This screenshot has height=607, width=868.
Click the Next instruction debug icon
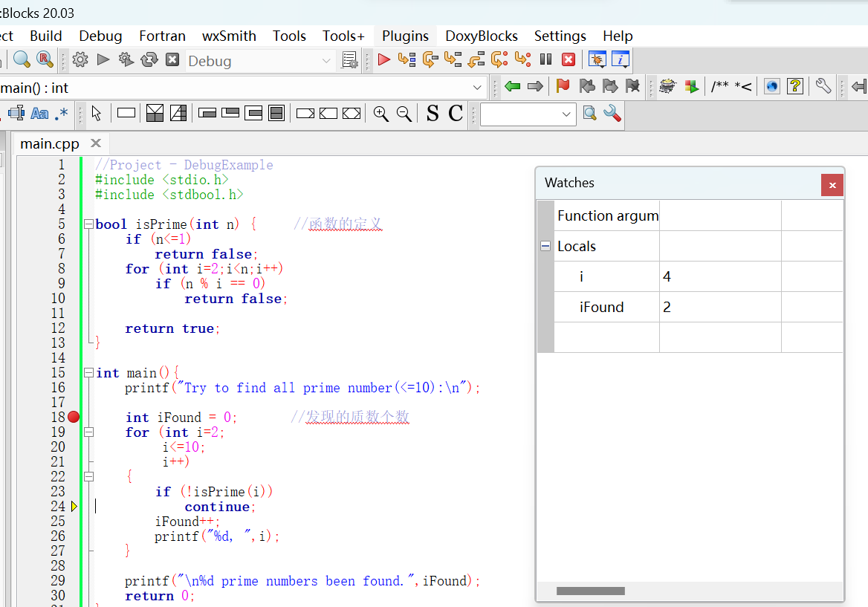pos(499,59)
